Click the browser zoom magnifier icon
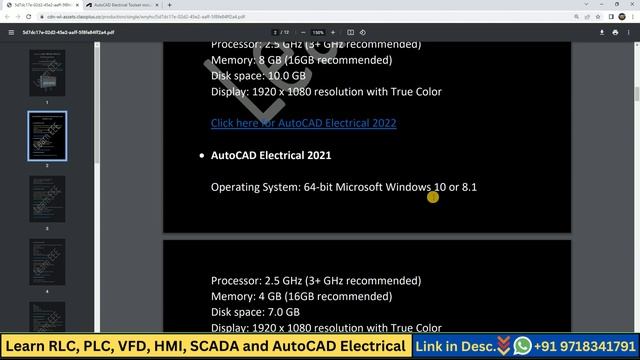The image size is (640, 360). (576, 17)
